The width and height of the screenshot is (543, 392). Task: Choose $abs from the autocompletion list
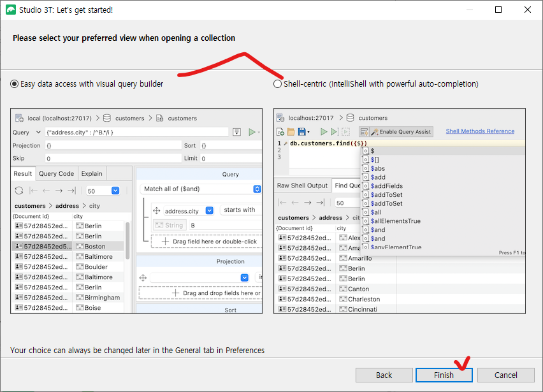pos(377,168)
